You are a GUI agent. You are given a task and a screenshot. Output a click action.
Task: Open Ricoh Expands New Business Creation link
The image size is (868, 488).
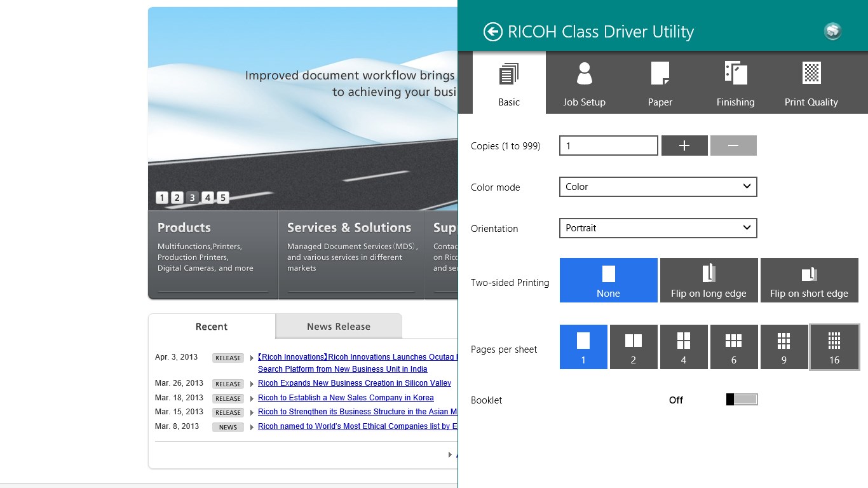(x=355, y=383)
